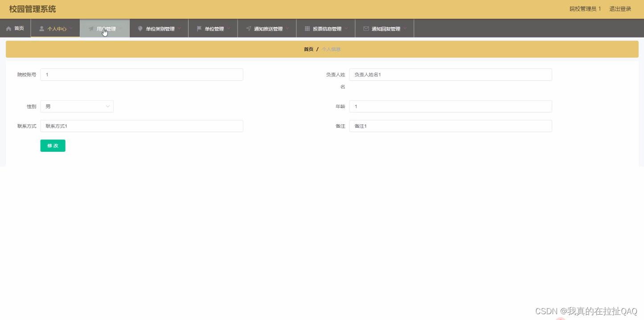Click the envelope icon of 通知回复管理

click(x=366, y=29)
